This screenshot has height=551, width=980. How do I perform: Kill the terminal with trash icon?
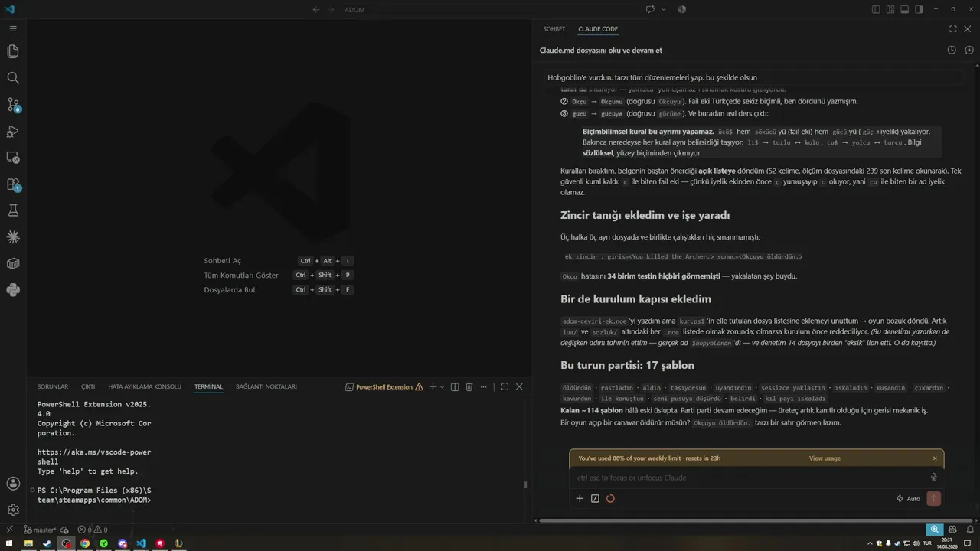469,387
